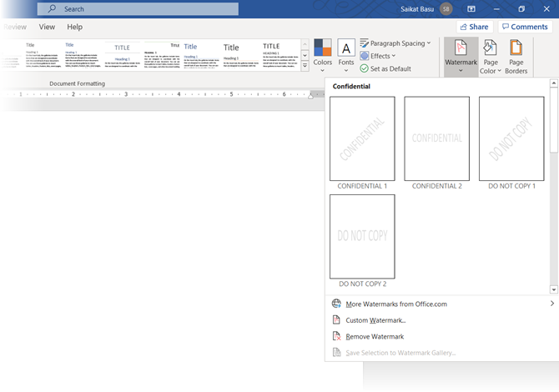Click Set as Default checkmark

tap(364, 68)
